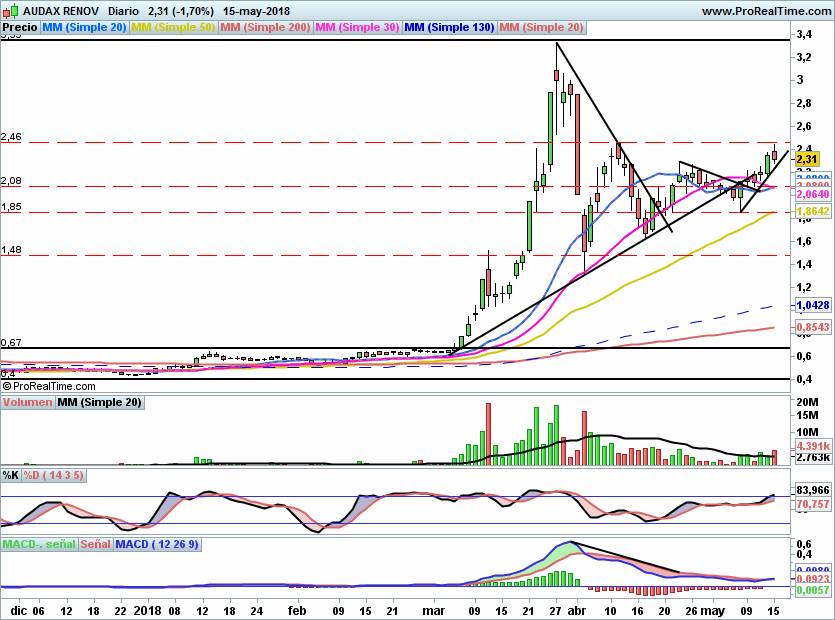Click the blue 1,0428 moving average tag

(813, 305)
